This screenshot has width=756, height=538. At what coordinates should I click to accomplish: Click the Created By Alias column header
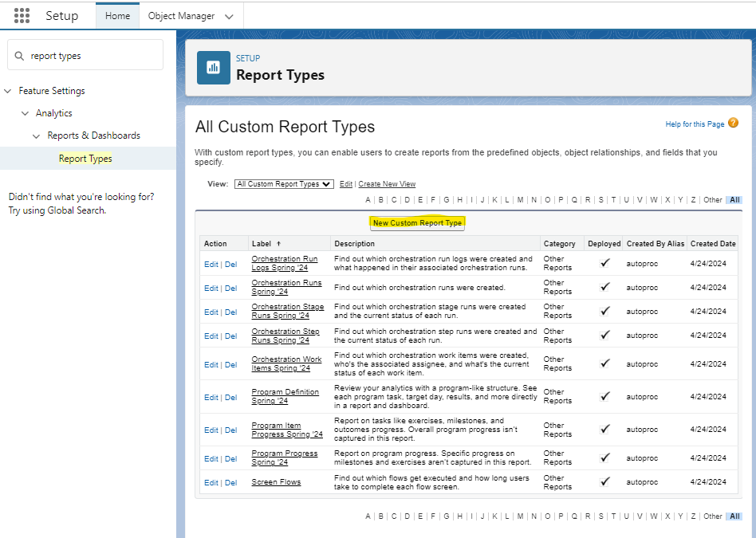tap(656, 243)
